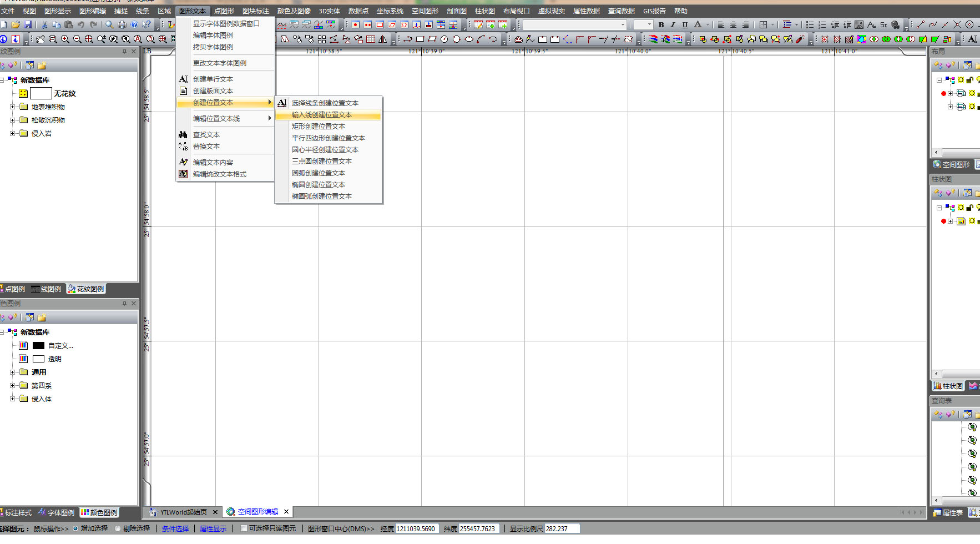
Task: Select the white 透明 color swatch
Action: pyautogui.click(x=39, y=359)
